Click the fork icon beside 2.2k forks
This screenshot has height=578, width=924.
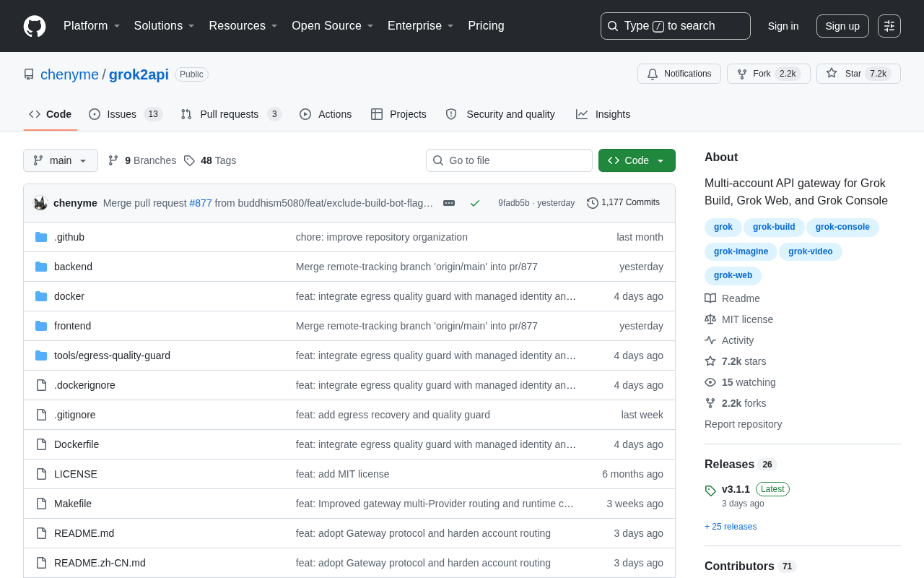710,403
